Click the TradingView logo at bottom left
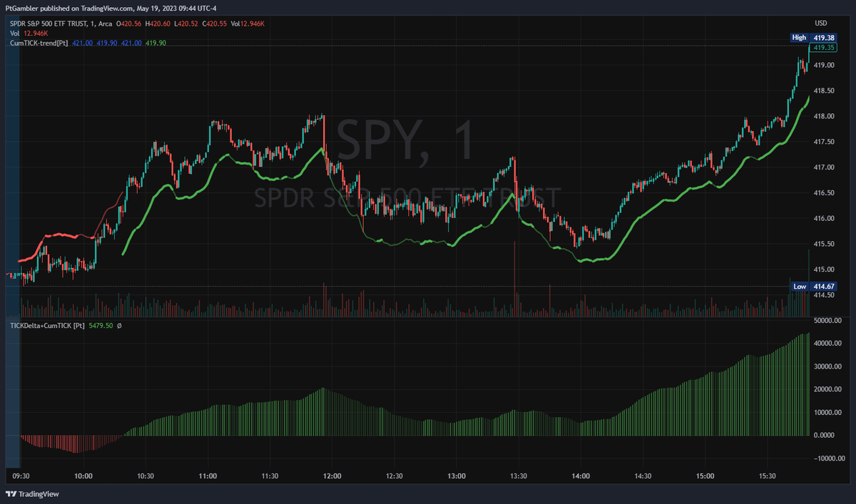Screen dimensions: 856x504 [33, 494]
